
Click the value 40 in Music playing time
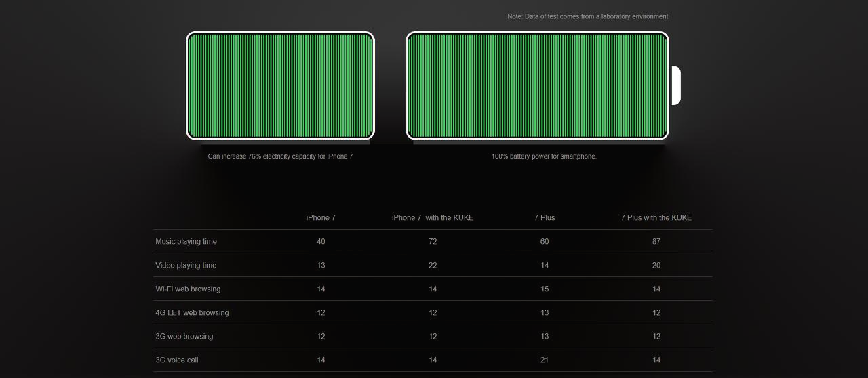click(x=321, y=241)
